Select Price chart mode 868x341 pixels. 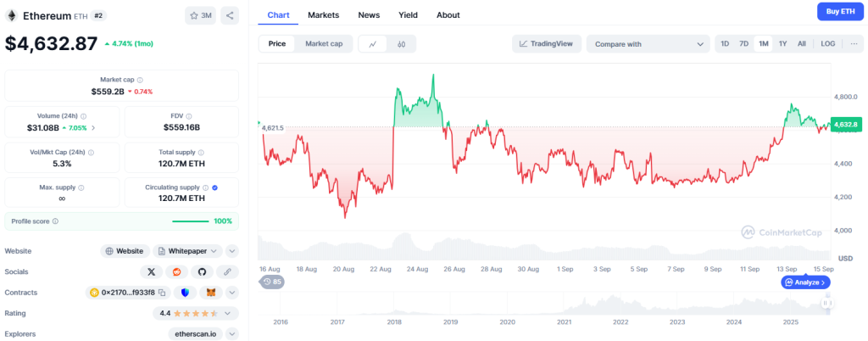(x=277, y=44)
